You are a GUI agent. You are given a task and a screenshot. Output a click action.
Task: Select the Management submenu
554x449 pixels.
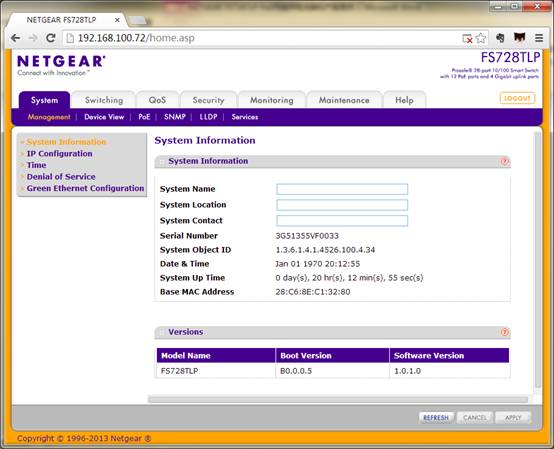tap(49, 117)
